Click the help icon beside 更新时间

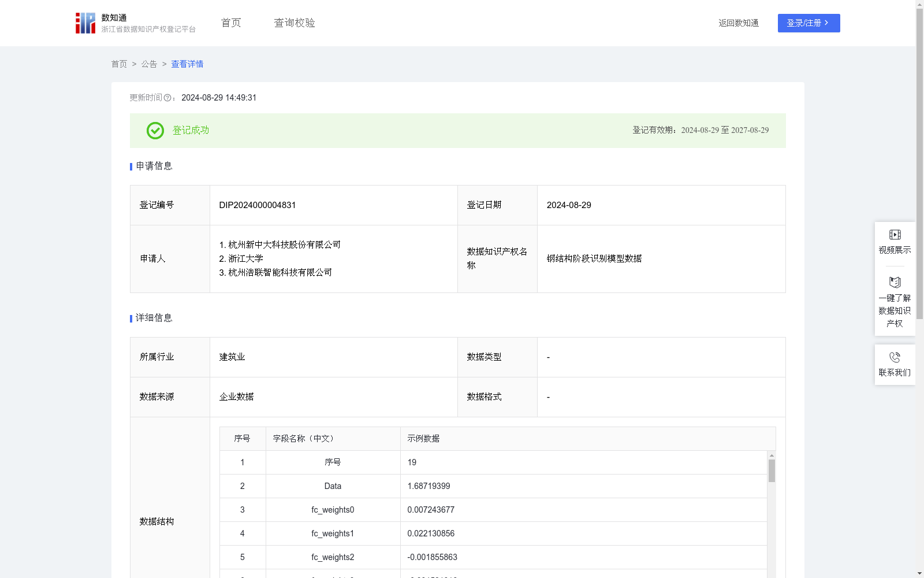click(x=167, y=98)
